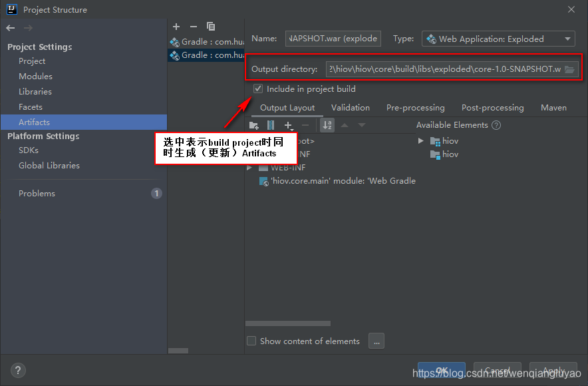Click the artifact Name input field
Image resolution: width=588 pixels, height=386 pixels.
click(333, 39)
